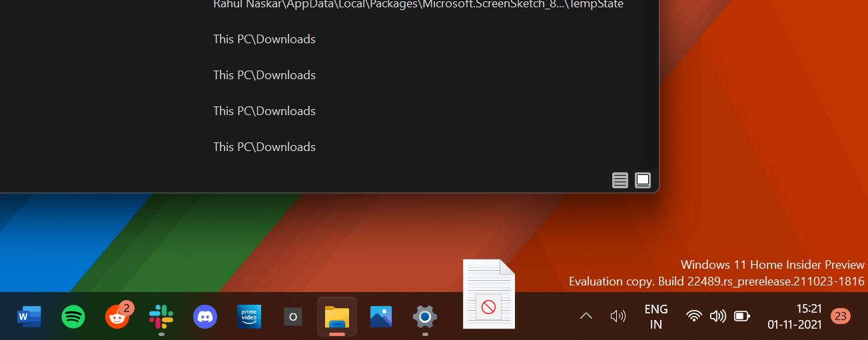The height and width of the screenshot is (340, 868).
Task: Open Settings gear icon in taskbar
Action: [425, 316]
